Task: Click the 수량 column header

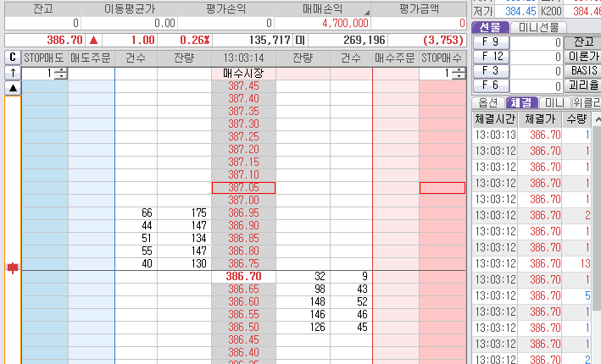Action: point(576,119)
